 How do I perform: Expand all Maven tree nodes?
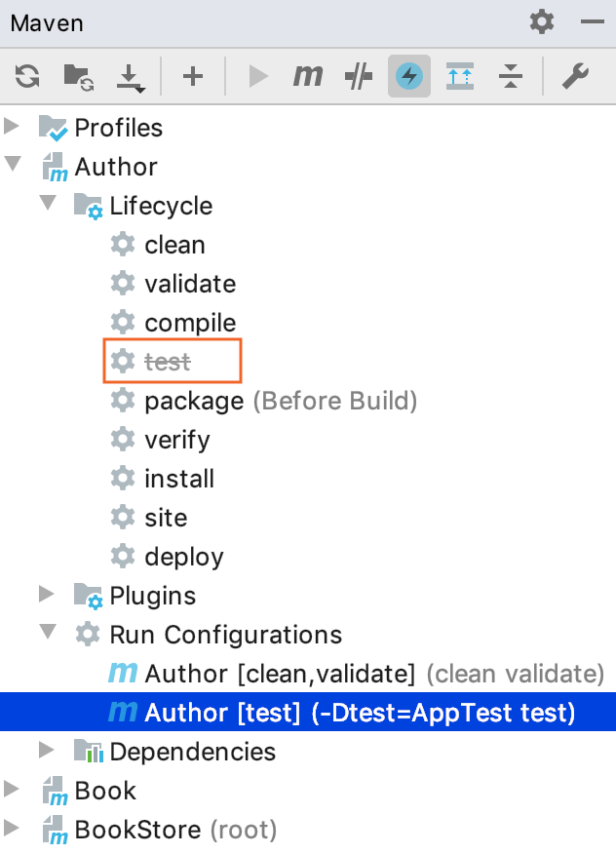click(461, 76)
